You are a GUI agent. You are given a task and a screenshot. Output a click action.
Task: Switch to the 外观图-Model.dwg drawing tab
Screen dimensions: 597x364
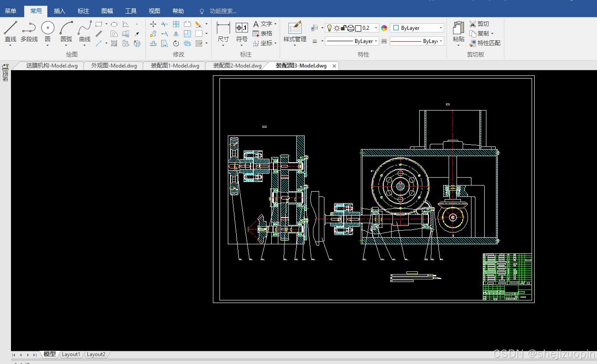114,66
